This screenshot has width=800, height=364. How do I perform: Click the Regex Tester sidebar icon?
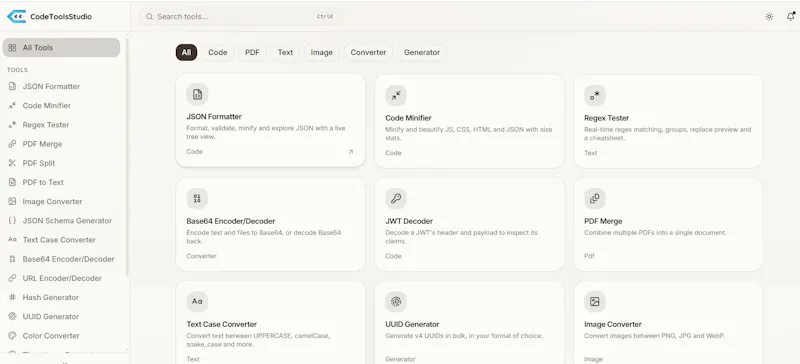12,125
